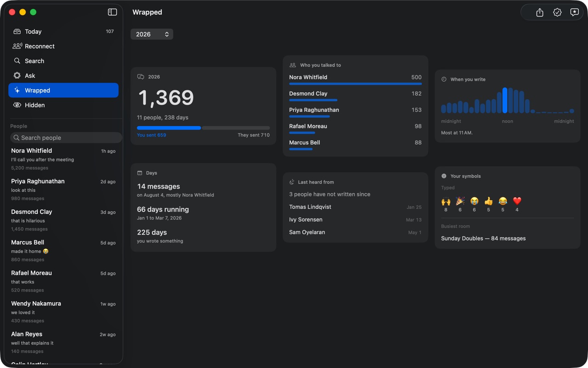Show the Hidden section in sidebar
588x368 pixels.
[x=63, y=105]
